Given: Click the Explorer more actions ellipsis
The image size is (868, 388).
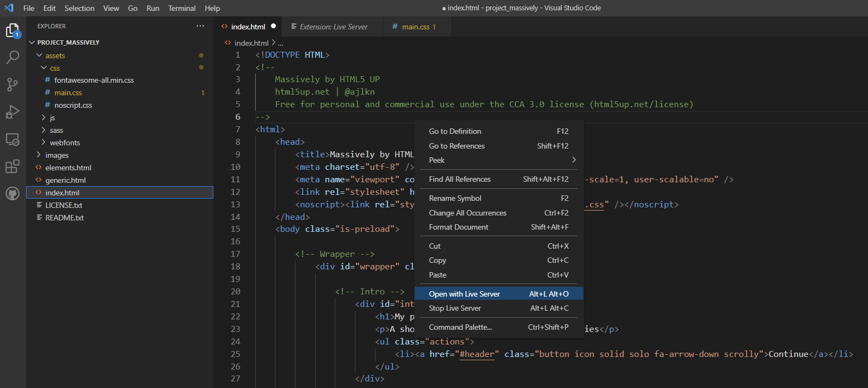Looking at the screenshot, I should pyautogui.click(x=200, y=26).
